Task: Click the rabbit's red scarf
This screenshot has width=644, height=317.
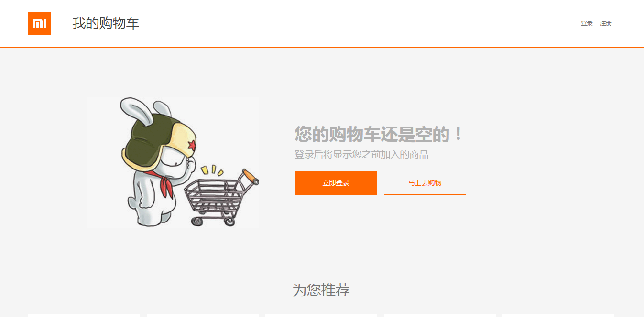Action: (x=165, y=184)
